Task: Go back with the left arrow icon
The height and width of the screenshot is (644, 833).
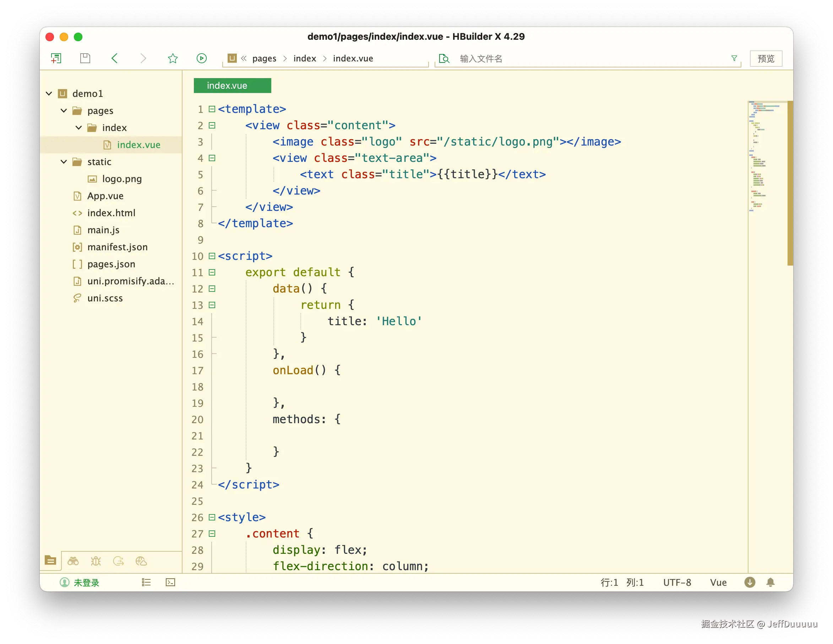Action: 114,58
